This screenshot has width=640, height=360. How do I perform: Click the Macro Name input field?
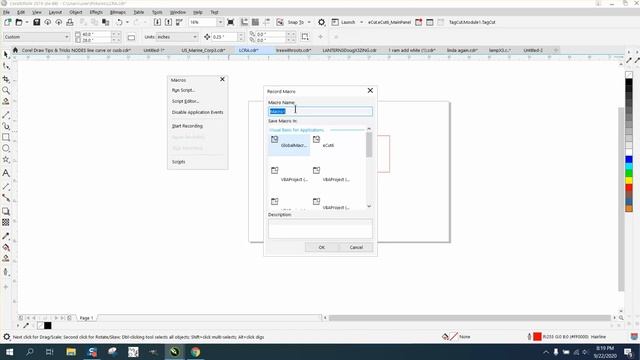pos(320,111)
